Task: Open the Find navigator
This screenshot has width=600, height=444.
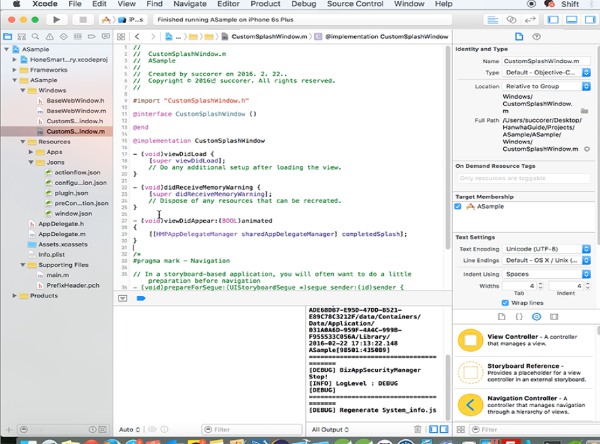Action: 36,37
